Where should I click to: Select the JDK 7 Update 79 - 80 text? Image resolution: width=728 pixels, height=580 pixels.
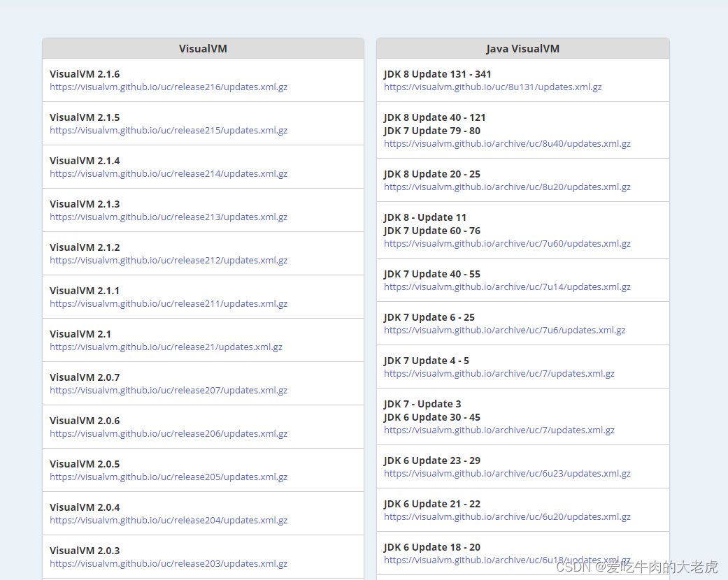point(431,131)
